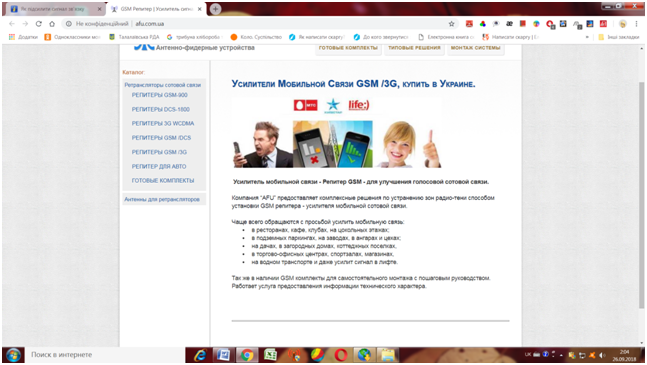The height and width of the screenshot is (365, 647).
Task: Open the 'ГОТОВЫЕ КОМПЛЕКТЫ' top menu button
Action: [348, 48]
